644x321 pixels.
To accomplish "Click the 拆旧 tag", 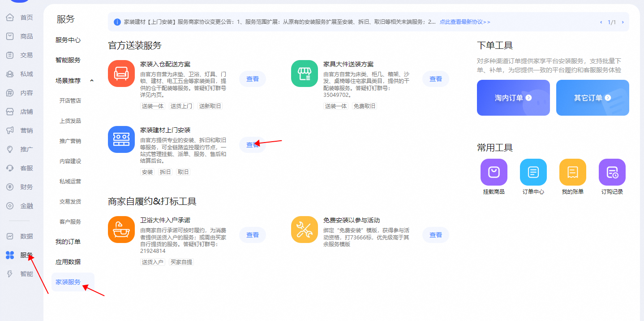I will (165, 172).
